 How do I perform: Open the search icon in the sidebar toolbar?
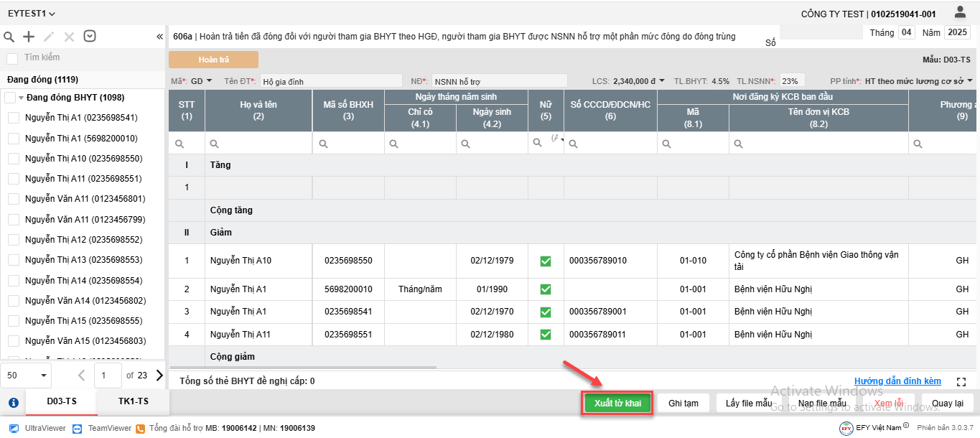coord(9,37)
